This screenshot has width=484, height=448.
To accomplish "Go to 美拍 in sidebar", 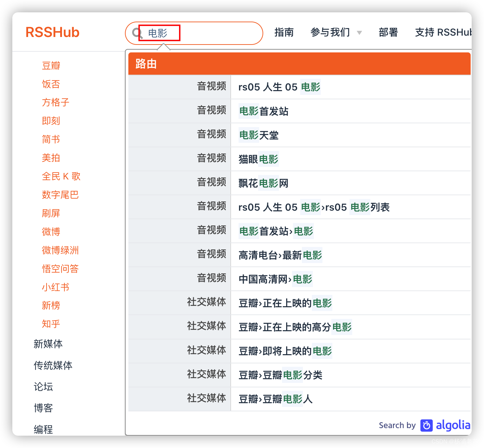I will [x=51, y=158].
